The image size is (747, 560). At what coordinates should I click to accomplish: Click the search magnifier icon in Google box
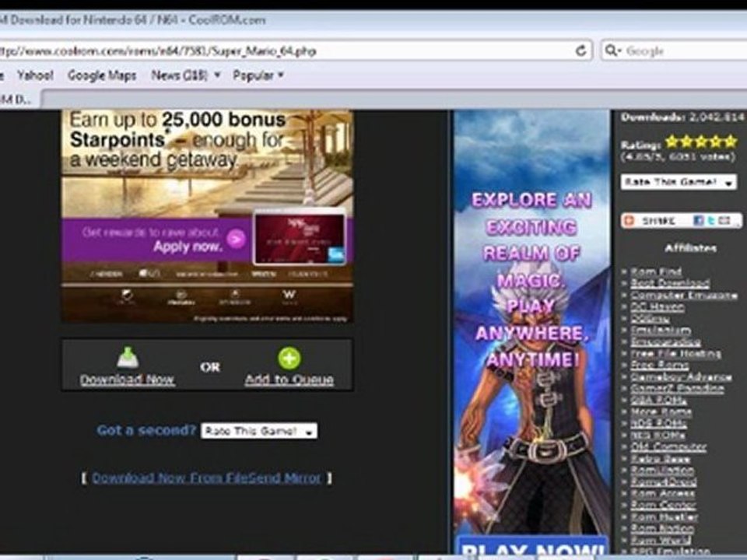point(610,51)
